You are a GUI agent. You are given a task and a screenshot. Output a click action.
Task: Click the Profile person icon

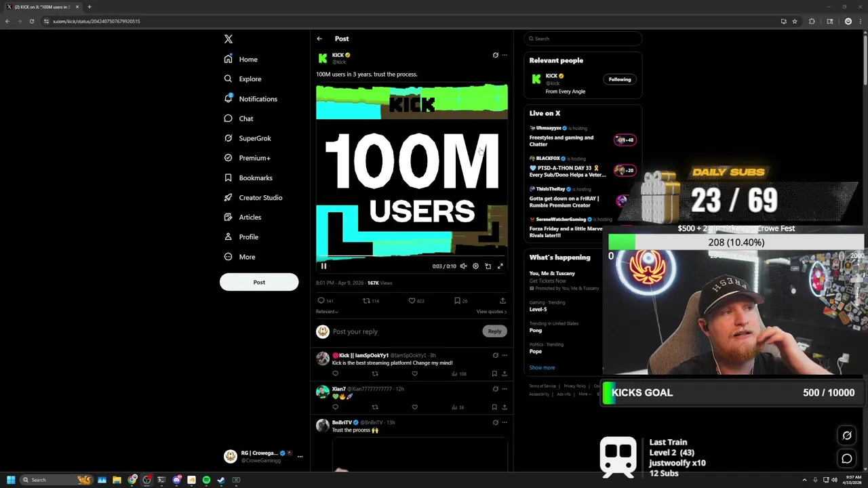(x=229, y=237)
